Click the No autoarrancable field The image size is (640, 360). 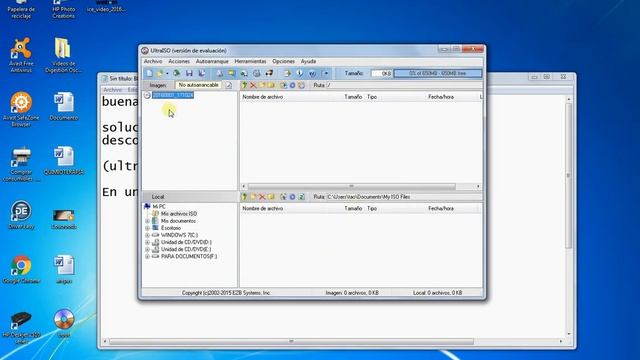(198, 85)
